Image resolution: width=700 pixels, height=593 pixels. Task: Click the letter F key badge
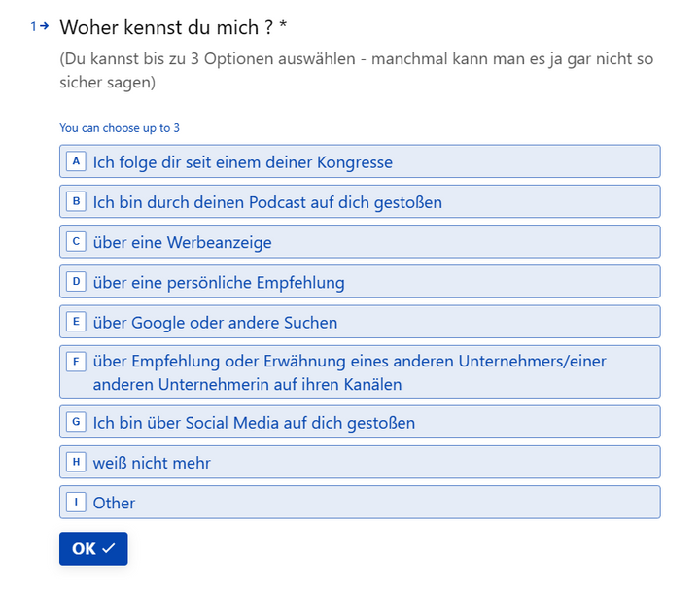(x=76, y=362)
